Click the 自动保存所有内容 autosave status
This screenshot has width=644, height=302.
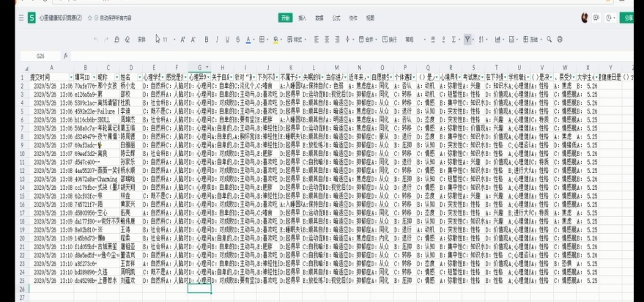point(113,18)
